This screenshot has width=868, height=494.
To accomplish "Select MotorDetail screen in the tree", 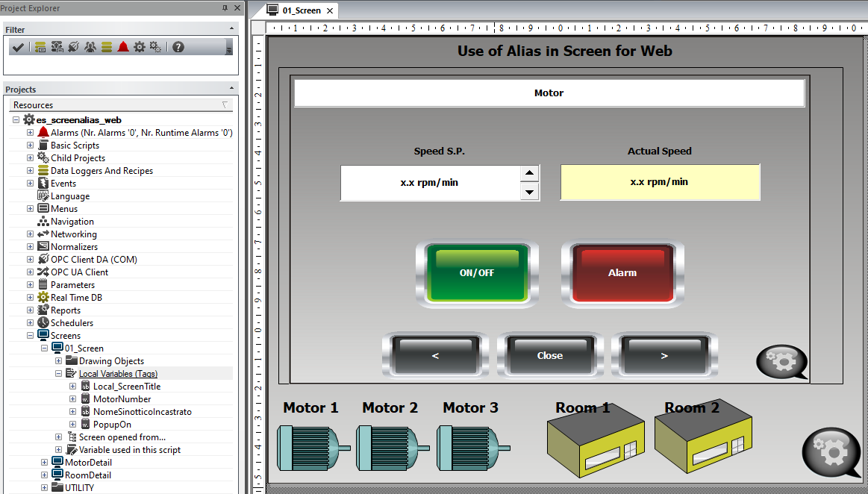I will [87, 463].
